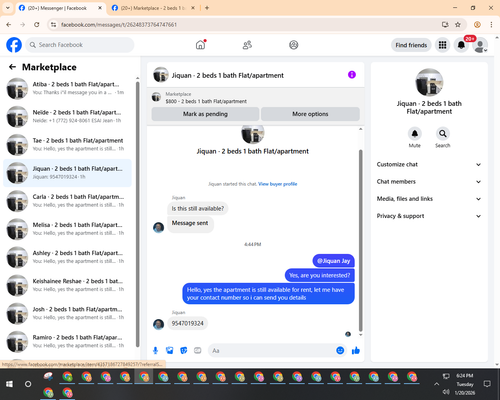Open the Tae 2 beds conversation
The width and height of the screenshot is (500, 400).
(68, 145)
